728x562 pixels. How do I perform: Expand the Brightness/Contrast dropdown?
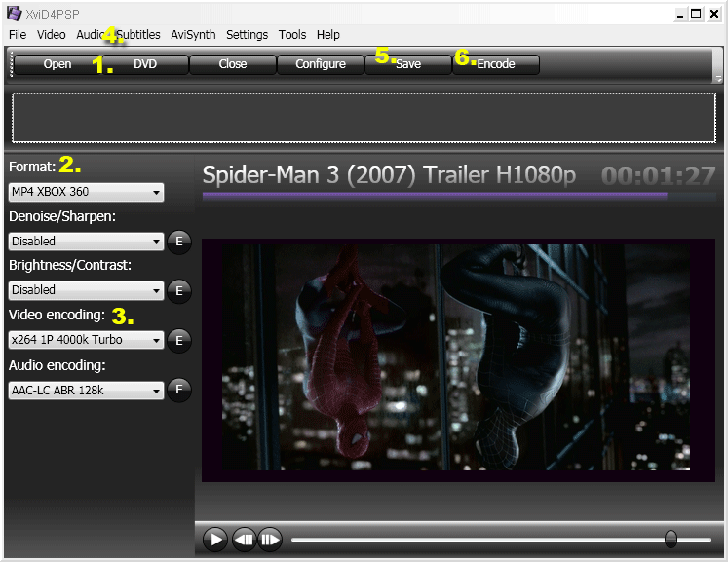coord(87,290)
